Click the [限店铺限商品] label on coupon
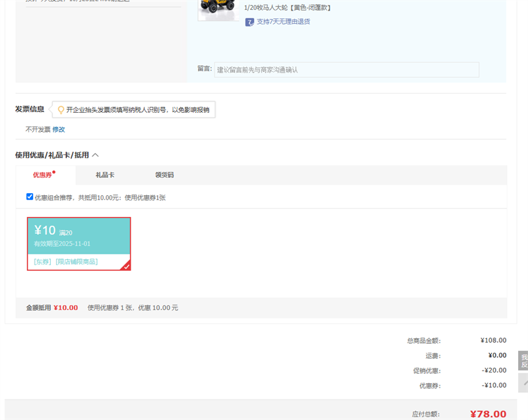Screen dimensions: 528x420 click(x=77, y=262)
